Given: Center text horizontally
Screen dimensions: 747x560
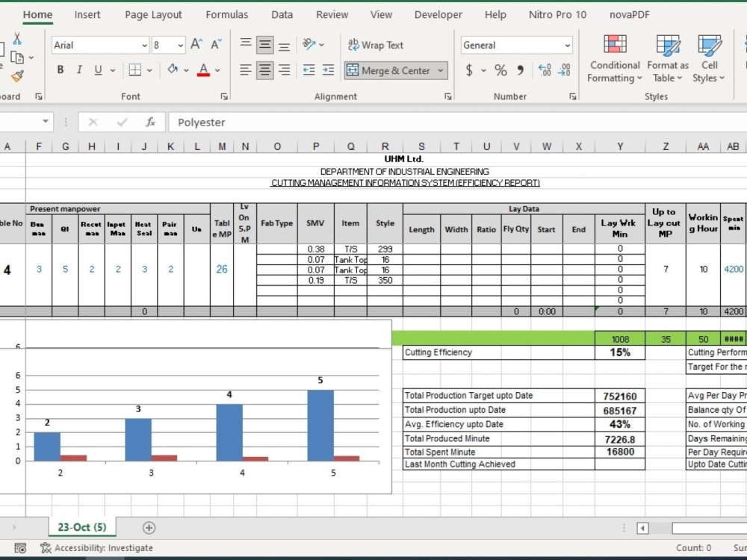Looking at the screenshot, I should 265,70.
